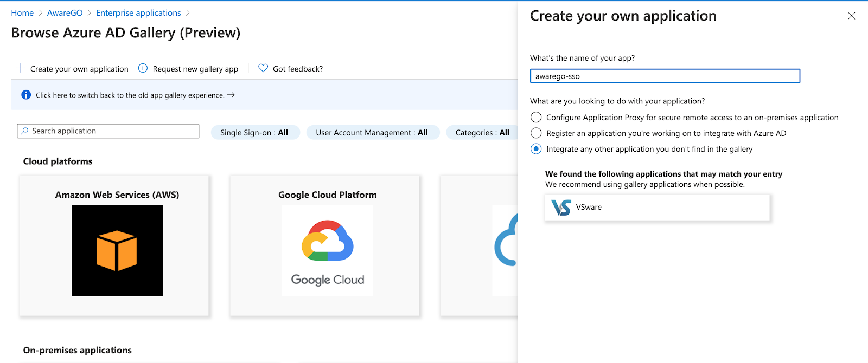868x363 pixels.
Task: Go to Home in the breadcrumb
Action: (x=22, y=13)
